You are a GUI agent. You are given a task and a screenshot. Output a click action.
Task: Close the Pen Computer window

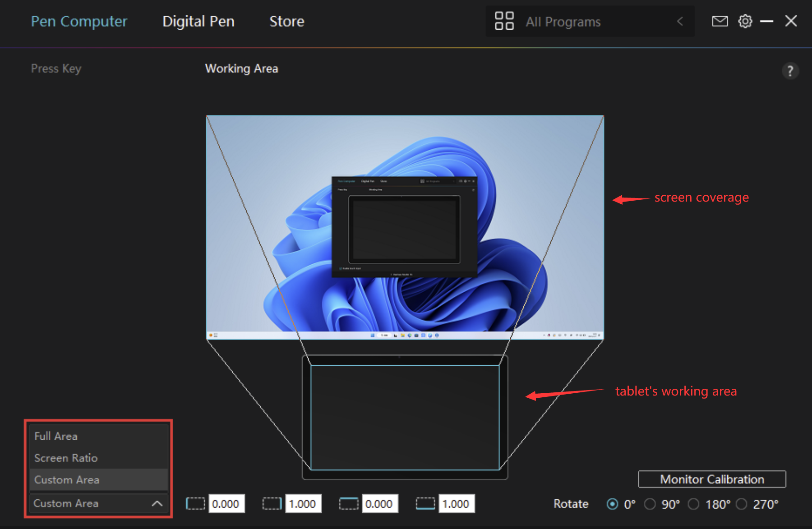791,21
